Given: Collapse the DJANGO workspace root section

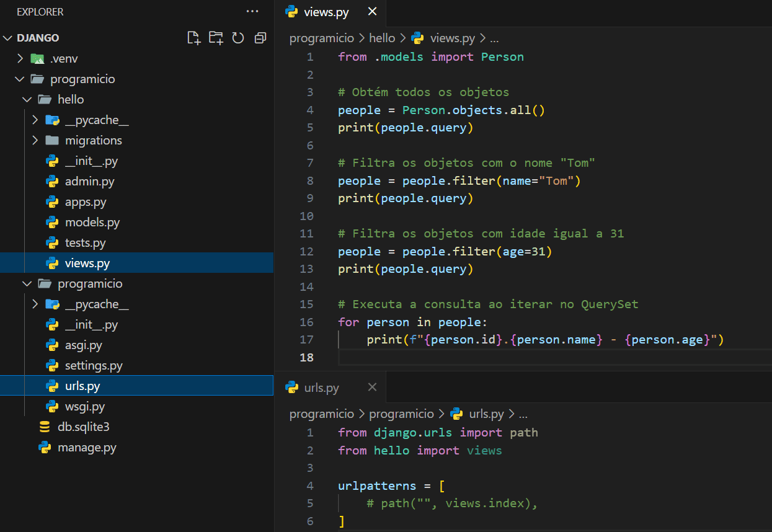Looking at the screenshot, I should point(38,38).
